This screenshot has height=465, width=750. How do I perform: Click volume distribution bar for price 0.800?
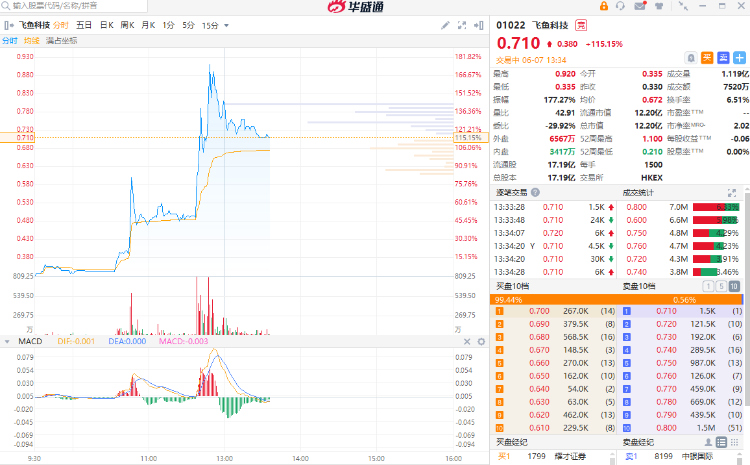coord(716,207)
